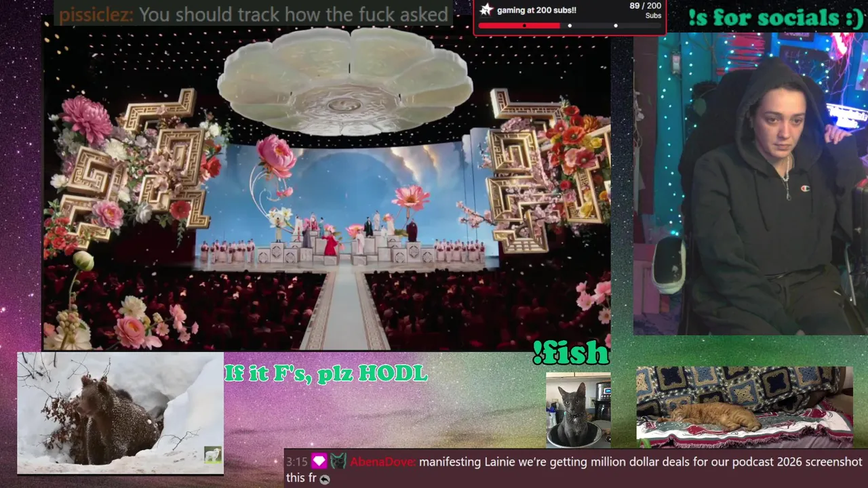Viewport: 868px width, 488px height.
Task: Click the pink diamond badge beside AbenaDove
Action: (x=319, y=462)
